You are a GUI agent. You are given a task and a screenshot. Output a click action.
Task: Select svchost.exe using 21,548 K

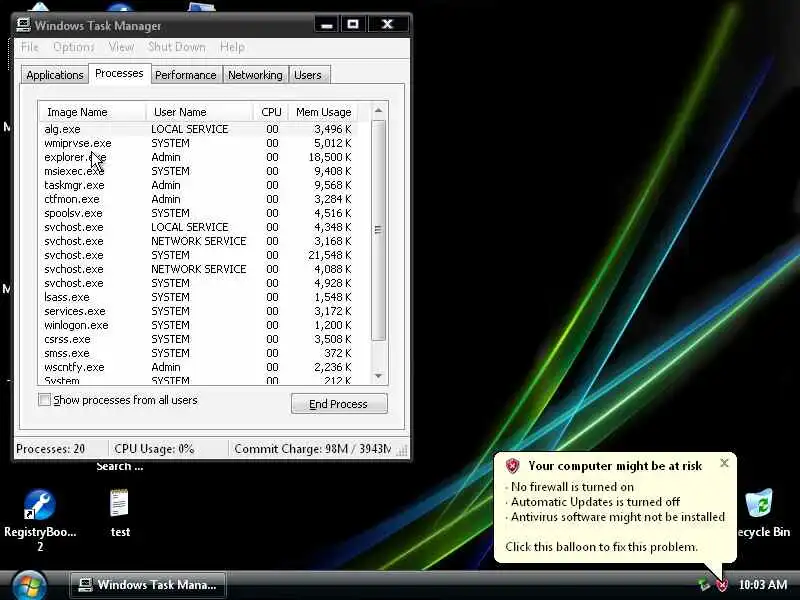click(x=198, y=255)
